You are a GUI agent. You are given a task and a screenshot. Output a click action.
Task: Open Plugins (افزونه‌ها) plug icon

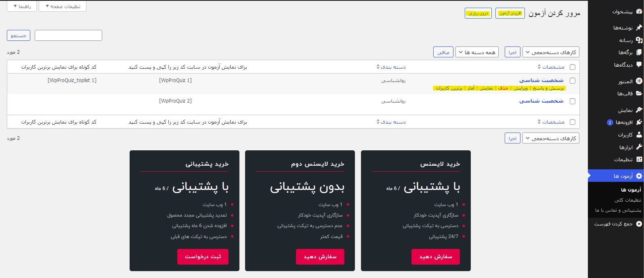click(639, 122)
